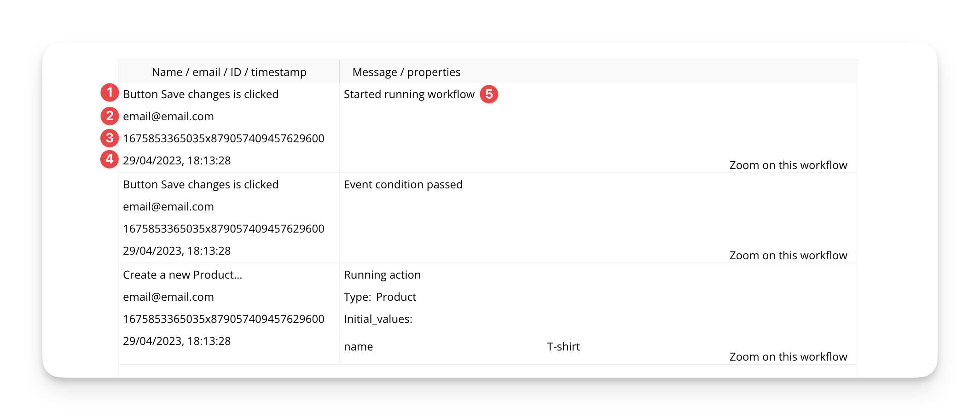Zoom on the Event condition passed workflow

pyautogui.click(x=788, y=256)
